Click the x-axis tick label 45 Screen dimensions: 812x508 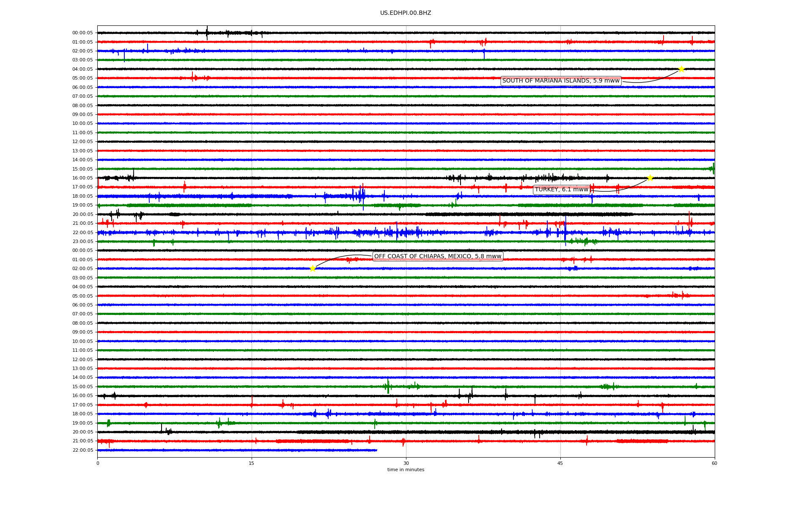(560, 463)
